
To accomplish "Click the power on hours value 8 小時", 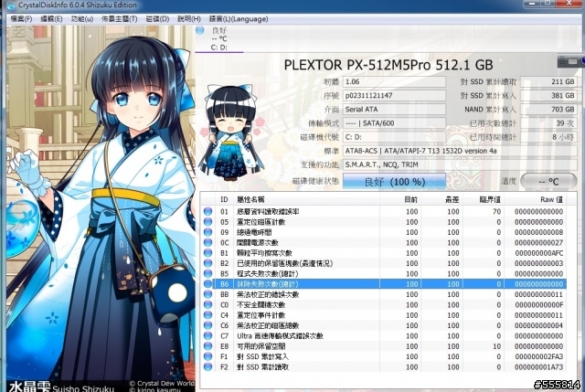I will [548, 137].
